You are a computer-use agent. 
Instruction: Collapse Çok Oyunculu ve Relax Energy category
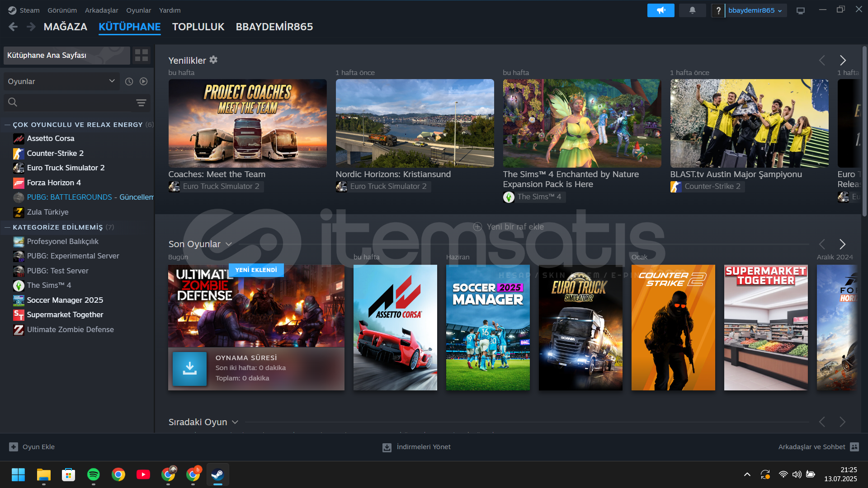coord(7,125)
